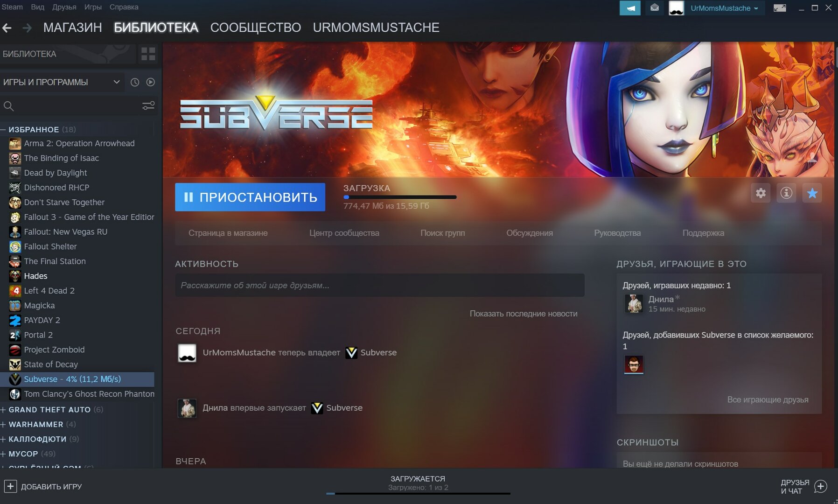The width and height of the screenshot is (838, 504).
Task: Open advanced library filter settings icon
Action: 148,106
